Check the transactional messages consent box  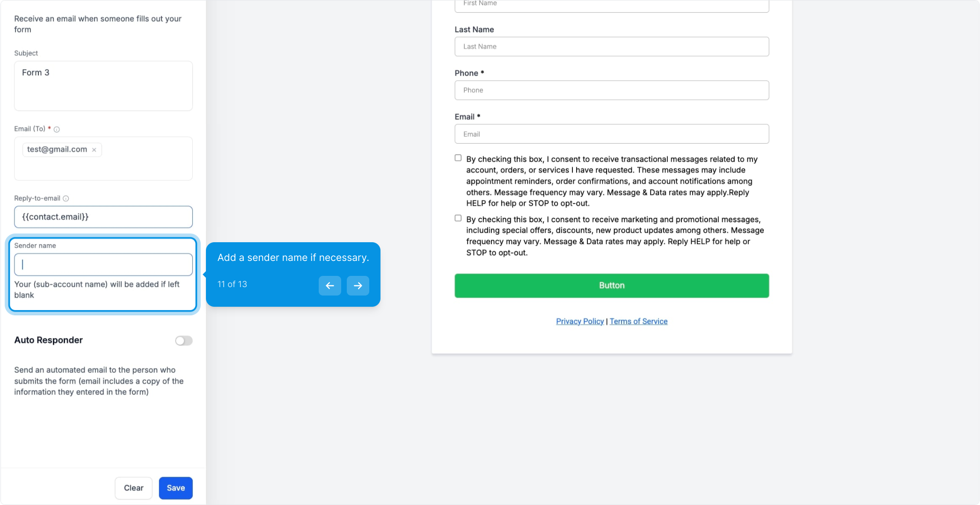point(458,158)
